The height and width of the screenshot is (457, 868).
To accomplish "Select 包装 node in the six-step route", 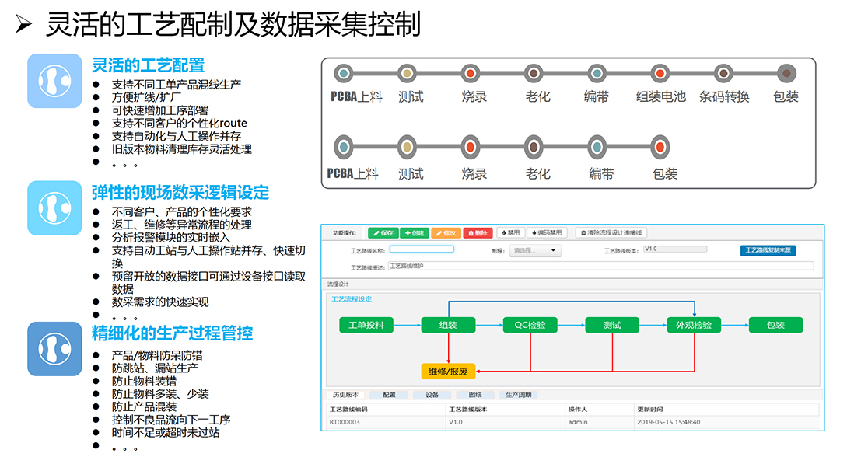I will pos(660,147).
